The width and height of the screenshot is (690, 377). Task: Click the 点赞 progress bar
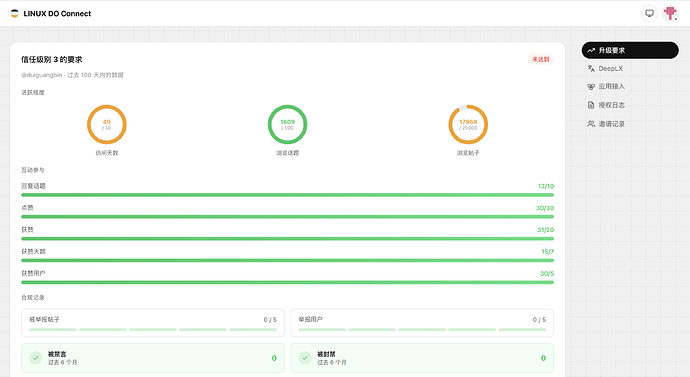[287, 216]
